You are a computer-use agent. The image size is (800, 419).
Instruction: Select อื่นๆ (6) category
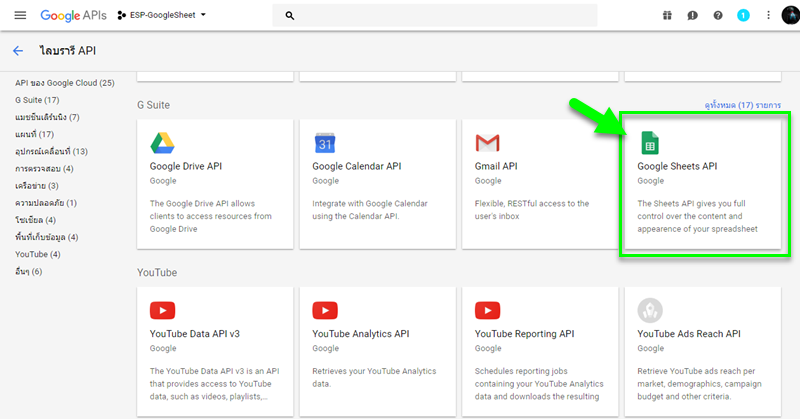coord(29,272)
